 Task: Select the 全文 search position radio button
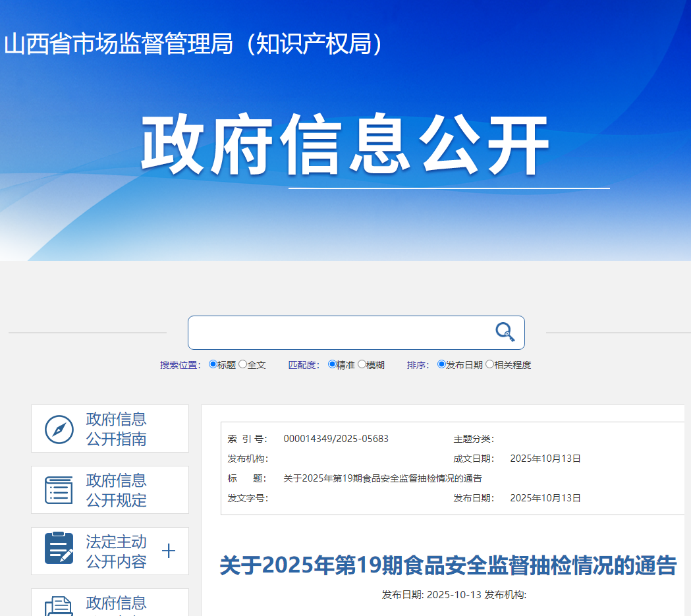point(242,364)
